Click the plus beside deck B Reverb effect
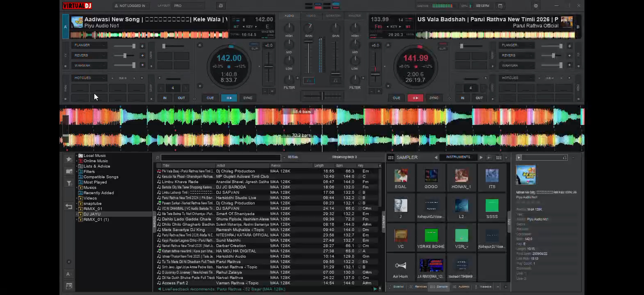 (570, 55)
